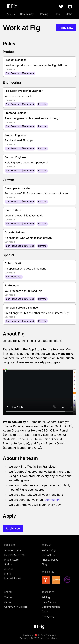Open the Twitter icon in header
Viewport: 79px width, 644px height.
click(x=61, y=6)
